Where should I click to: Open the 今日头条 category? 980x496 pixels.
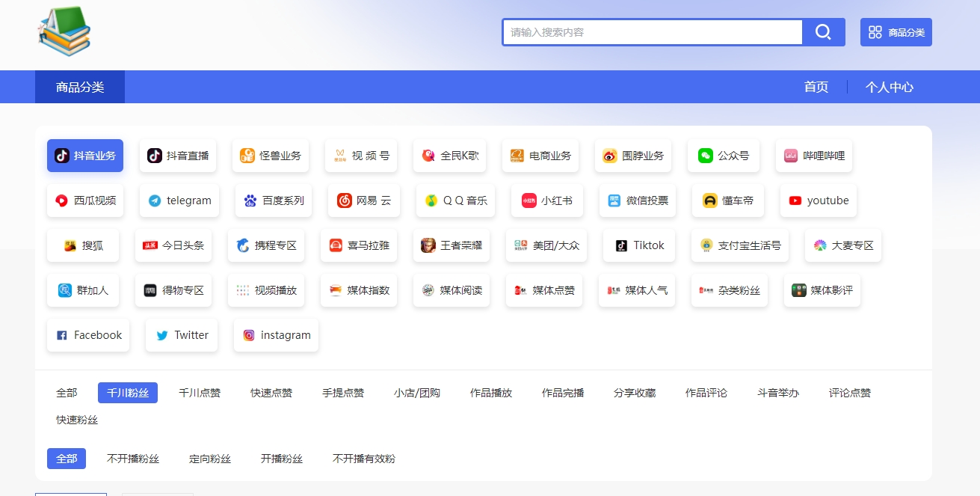click(173, 245)
